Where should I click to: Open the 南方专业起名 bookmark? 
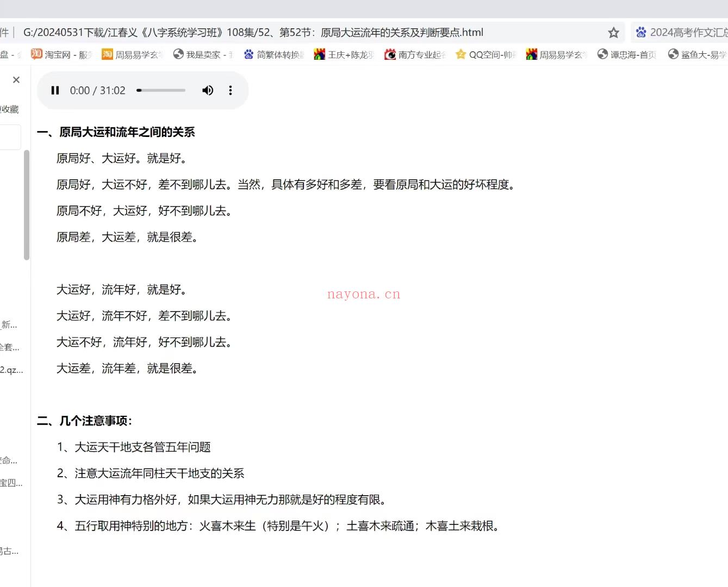click(415, 54)
